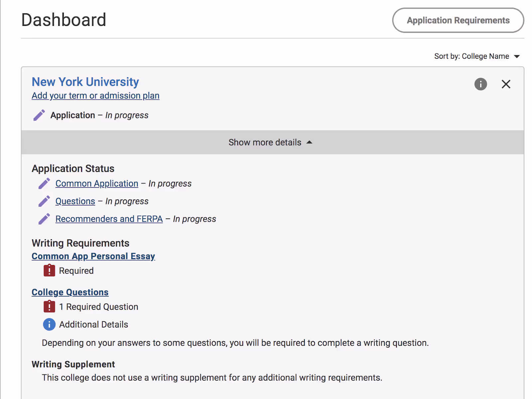Click the red alert icon beside 1 Required Question
This screenshot has height=399, width=532.
click(x=49, y=306)
